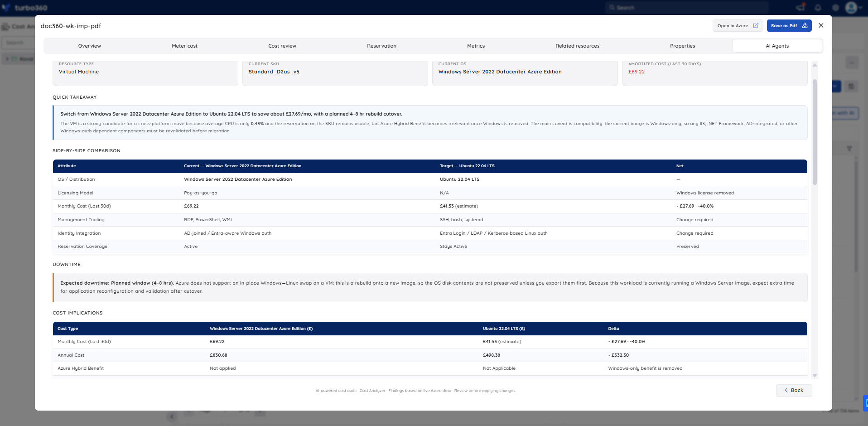
Task: Click the Attribute column header
Action: (67, 166)
